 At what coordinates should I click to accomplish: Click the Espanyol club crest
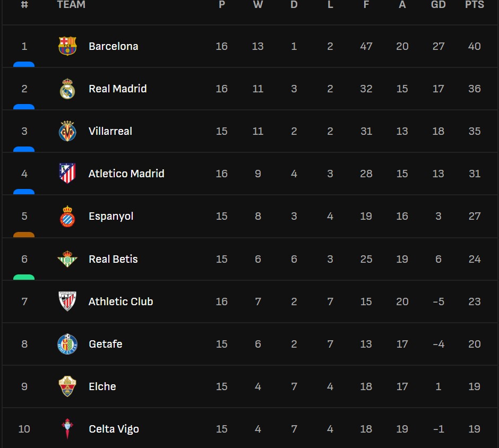(x=67, y=216)
